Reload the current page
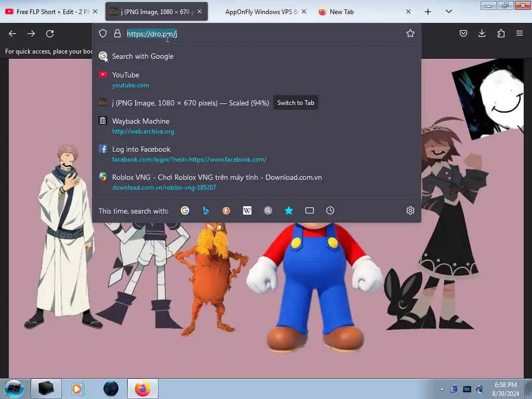The width and height of the screenshot is (532, 399). click(x=50, y=34)
